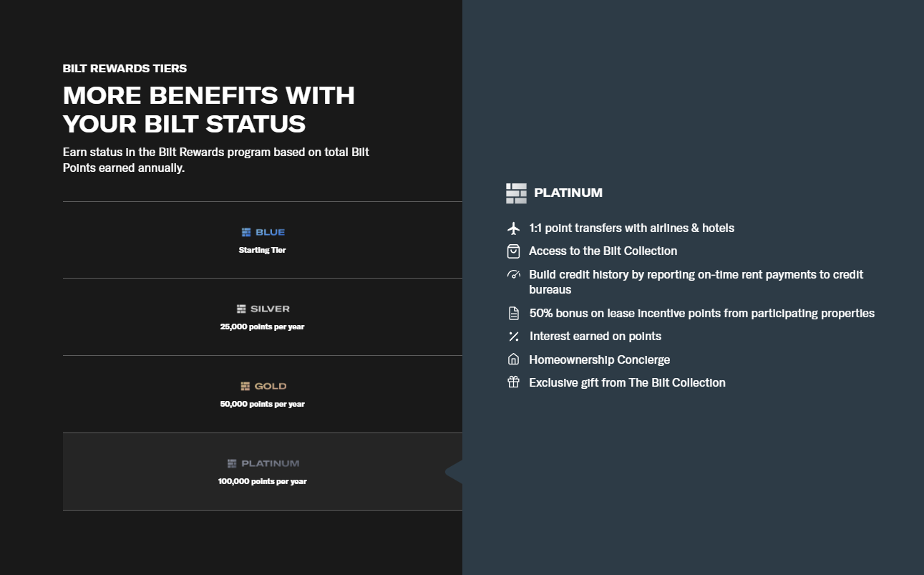The height and width of the screenshot is (575, 924).
Task: Click the blue brick icon beside BLUE
Action: tap(246, 232)
